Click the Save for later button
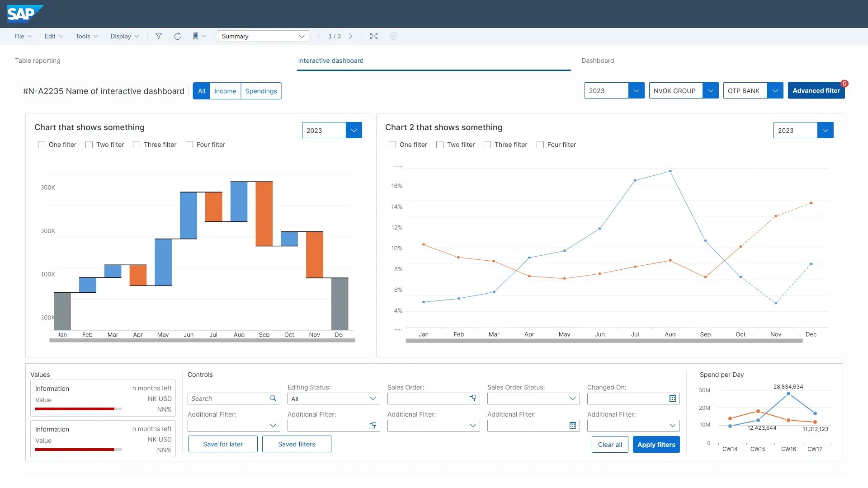868x488 pixels. [223, 444]
